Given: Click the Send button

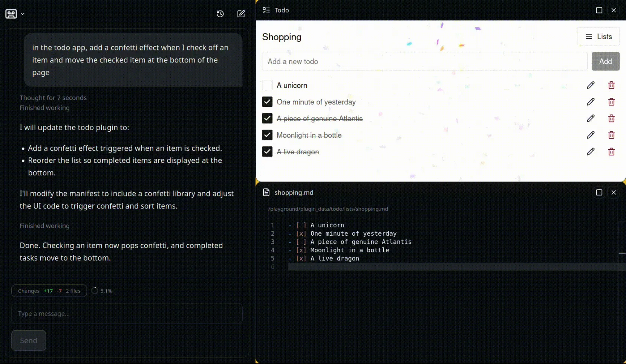Looking at the screenshot, I should tap(29, 340).
